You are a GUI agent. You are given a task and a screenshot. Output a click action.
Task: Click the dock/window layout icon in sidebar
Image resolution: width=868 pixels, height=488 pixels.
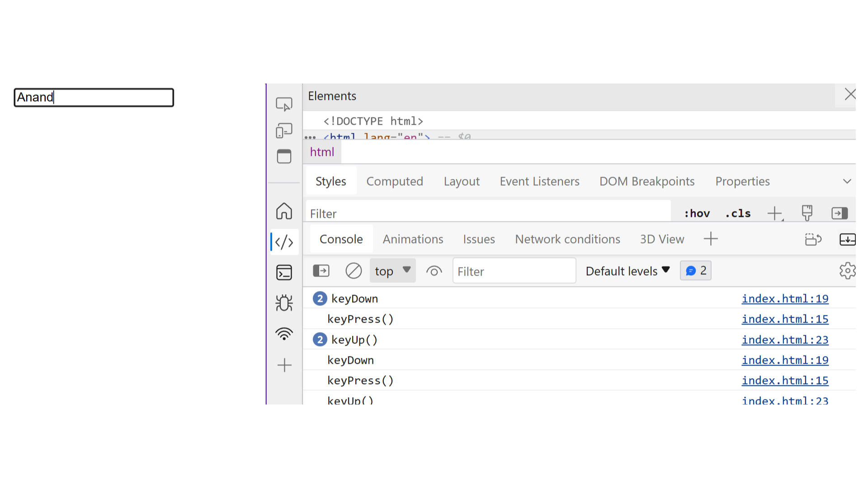pos(284,156)
